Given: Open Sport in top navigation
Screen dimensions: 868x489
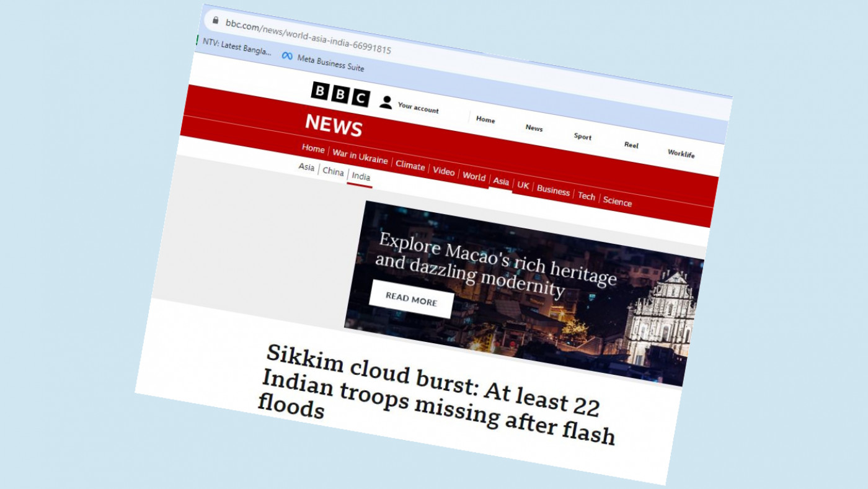Looking at the screenshot, I should [582, 137].
